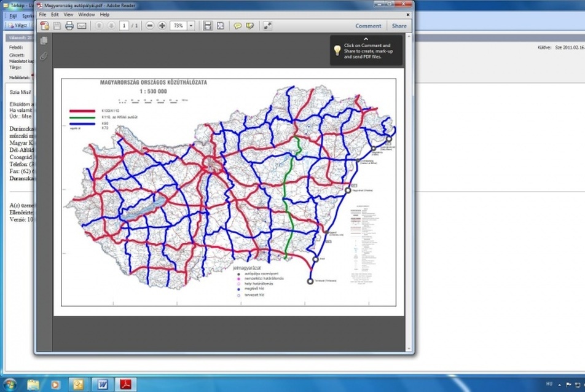
Task: Open the Help menu in Adobe Reader
Action: tap(104, 15)
